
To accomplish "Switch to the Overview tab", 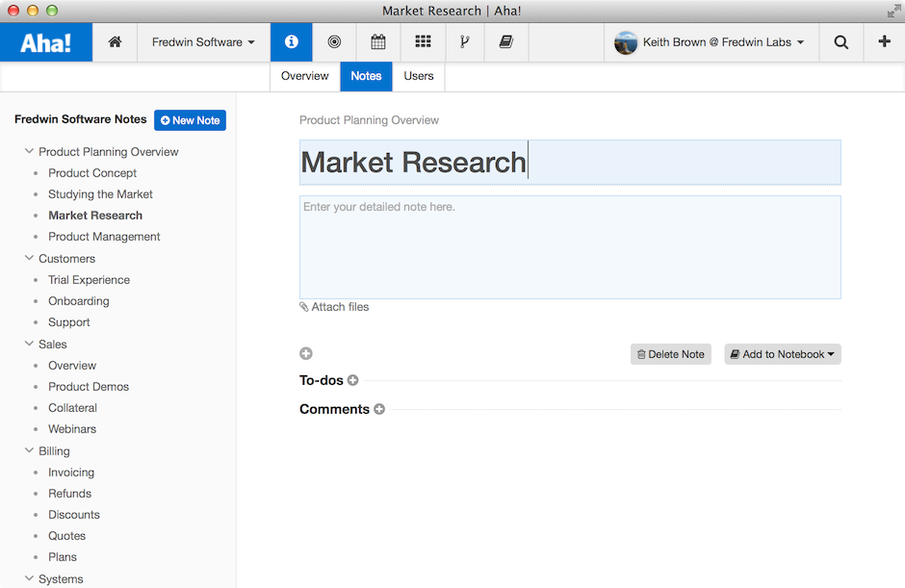I will tap(305, 76).
